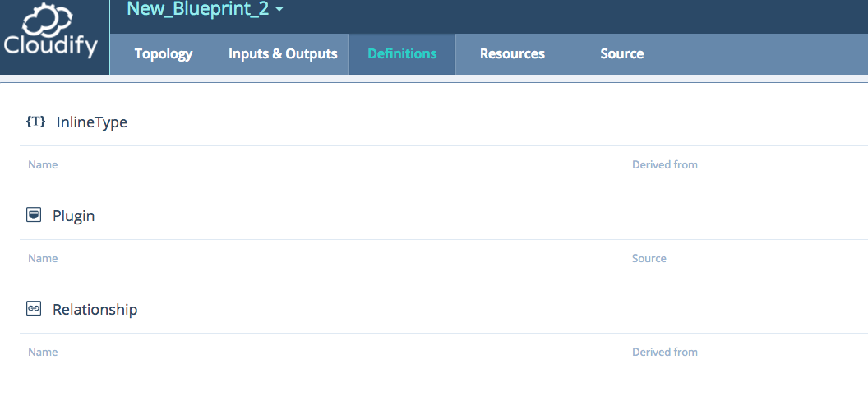Viewport: 868px width, 406px height.
Task: Select the New_Blueprint_2 blueprint name
Action: coord(198,9)
